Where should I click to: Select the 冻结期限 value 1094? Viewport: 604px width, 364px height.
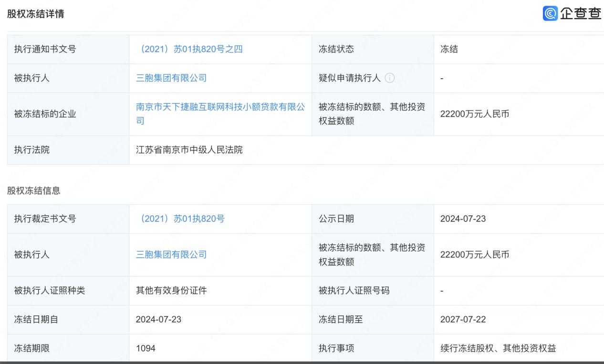point(146,348)
